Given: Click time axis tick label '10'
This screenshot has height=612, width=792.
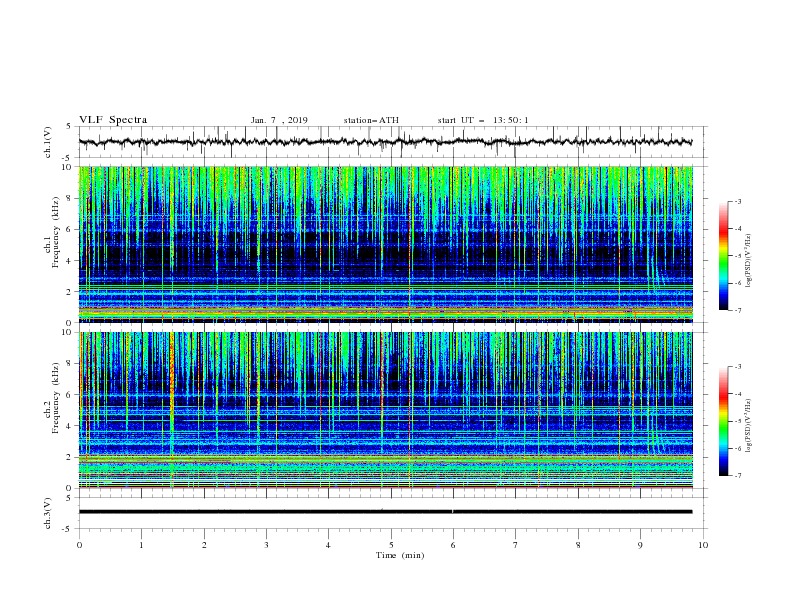Looking at the screenshot, I should (703, 545).
